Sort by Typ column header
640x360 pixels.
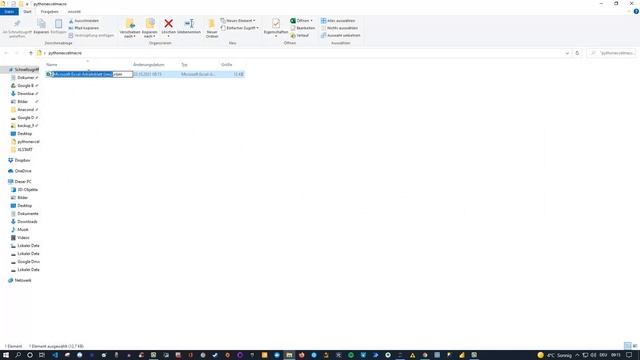click(184, 64)
